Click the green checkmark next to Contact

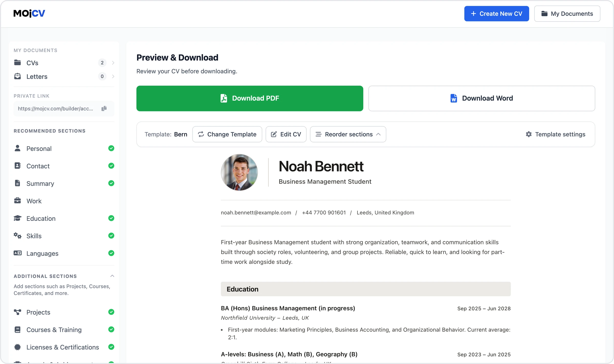click(111, 166)
